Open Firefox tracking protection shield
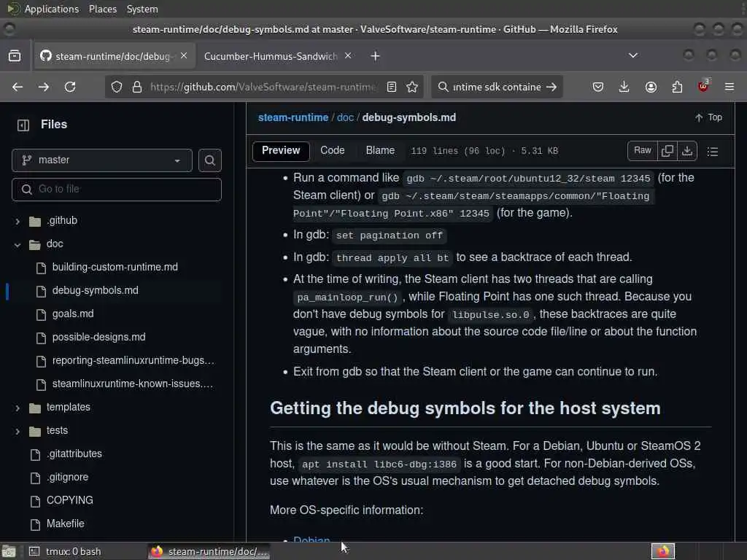This screenshot has height=560, width=747. [x=117, y=87]
